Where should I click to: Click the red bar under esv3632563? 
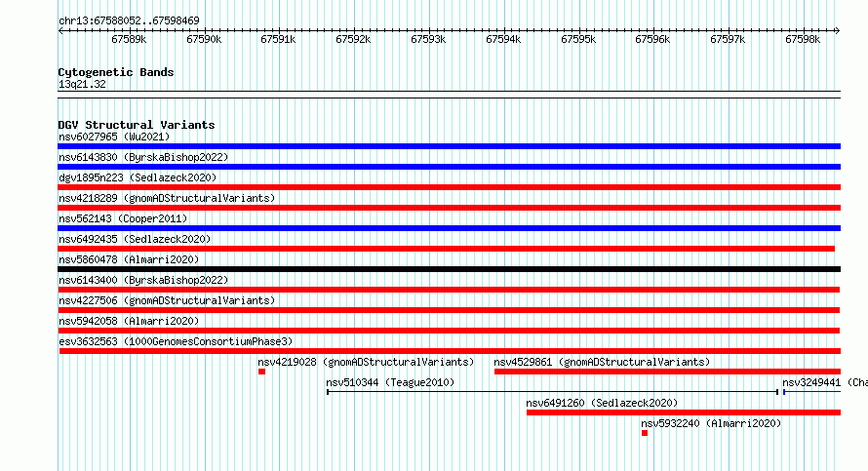tap(450, 351)
